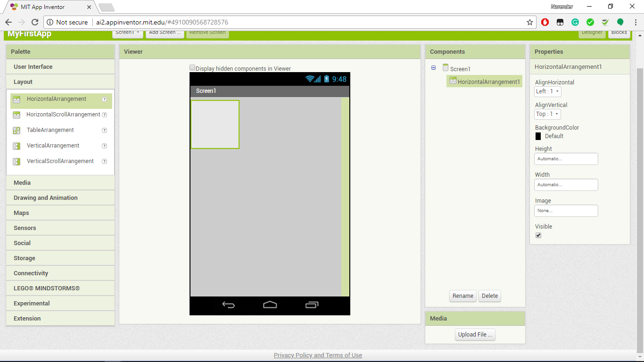Click the Screen1 icon in Components tree

[x=446, y=68]
